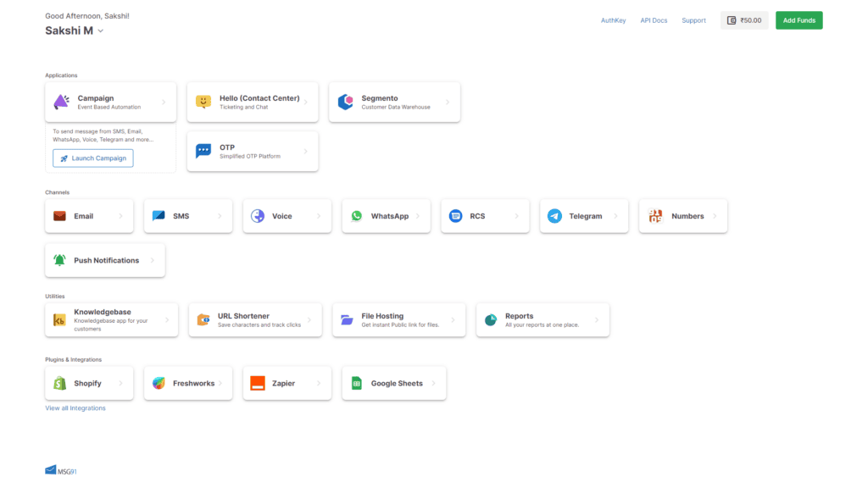
Task: Click 'Simplified OTP Platform' subtitle text
Action: tap(250, 157)
